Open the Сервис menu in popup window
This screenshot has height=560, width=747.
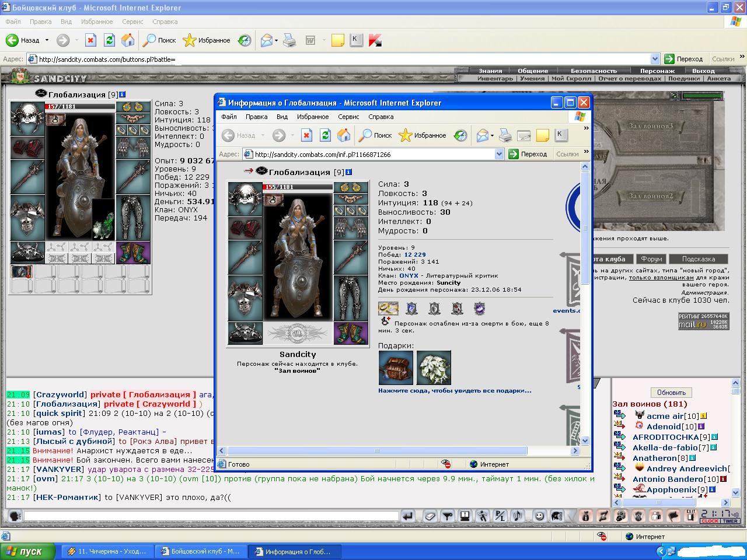[348, 117]
